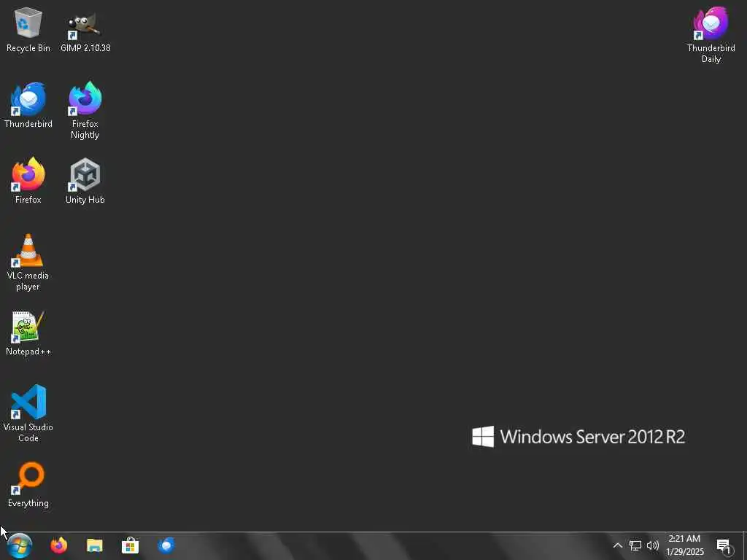Select the Recycle Bin desktop icon
The height and width of the screenshot is (560, 747).
28,31
